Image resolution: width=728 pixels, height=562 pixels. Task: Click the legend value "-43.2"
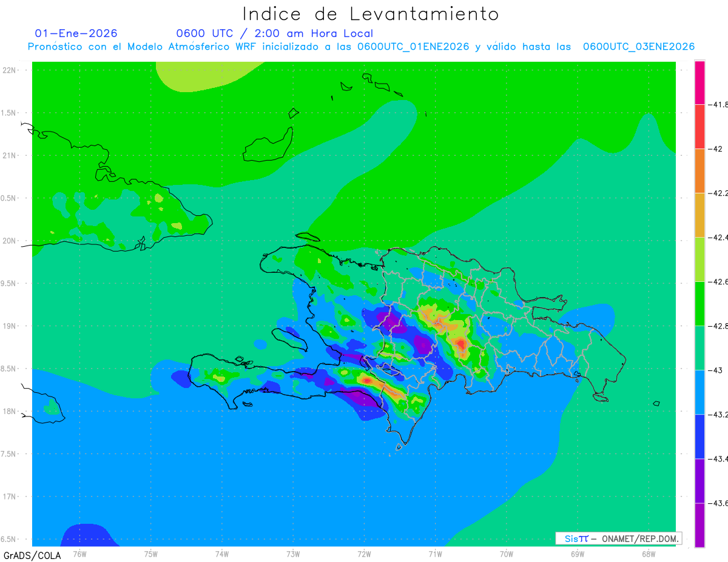(719, 414)
